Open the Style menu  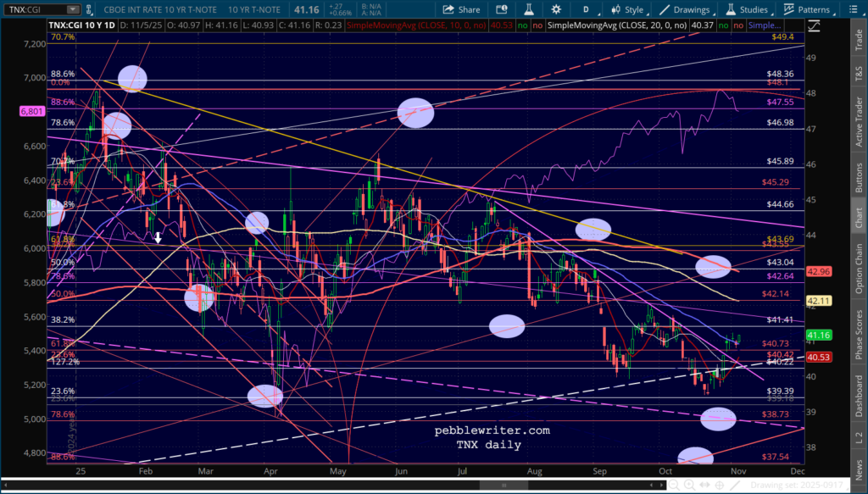tap(626, 10)
